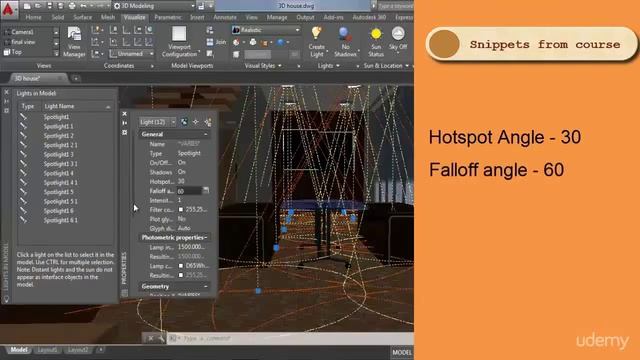This screenshot has height=360, width=640.
Task: Click the Resulting color swatch
Action: tap(181, 275)
